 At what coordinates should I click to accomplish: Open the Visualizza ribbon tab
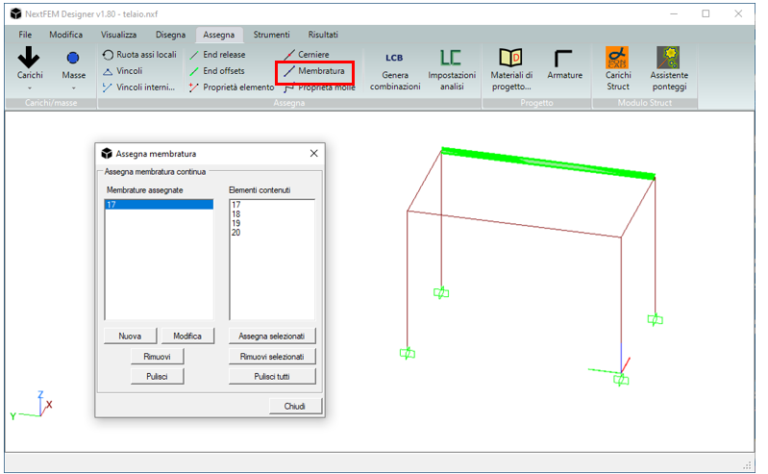pos(118,34)
